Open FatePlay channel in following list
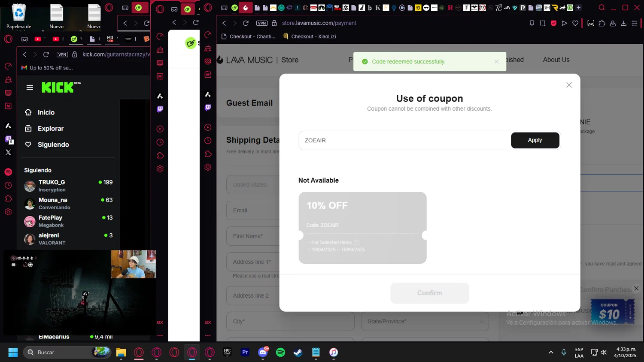The image size is (644, 362). (69, 221)
